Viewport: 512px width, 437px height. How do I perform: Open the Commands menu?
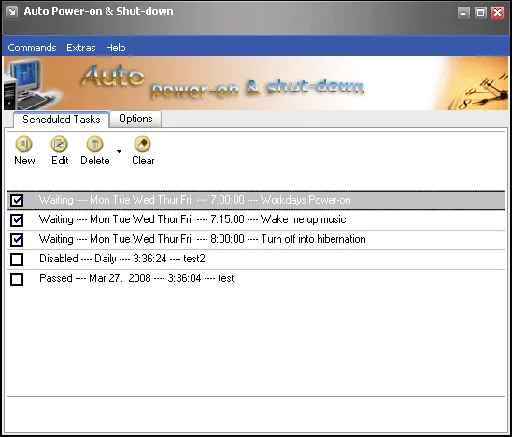[x=32, y=47]
